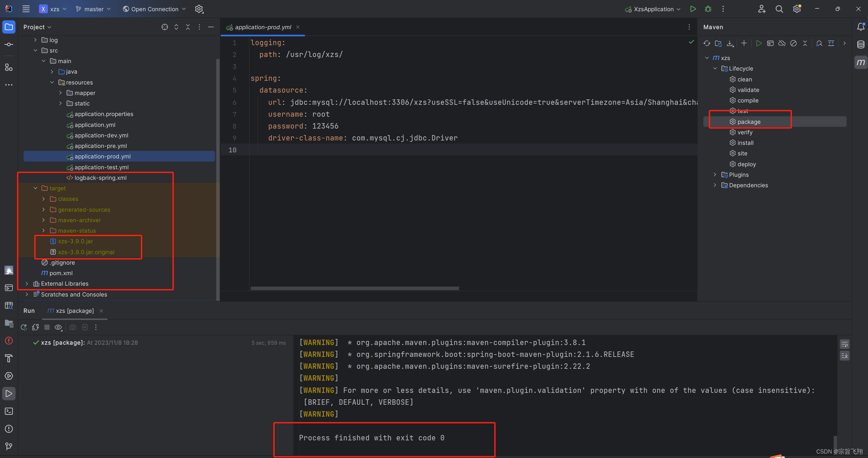Expand the Plugins node in Maven
The height and width of the screenshot is (458, 868).
pos(715,175)
